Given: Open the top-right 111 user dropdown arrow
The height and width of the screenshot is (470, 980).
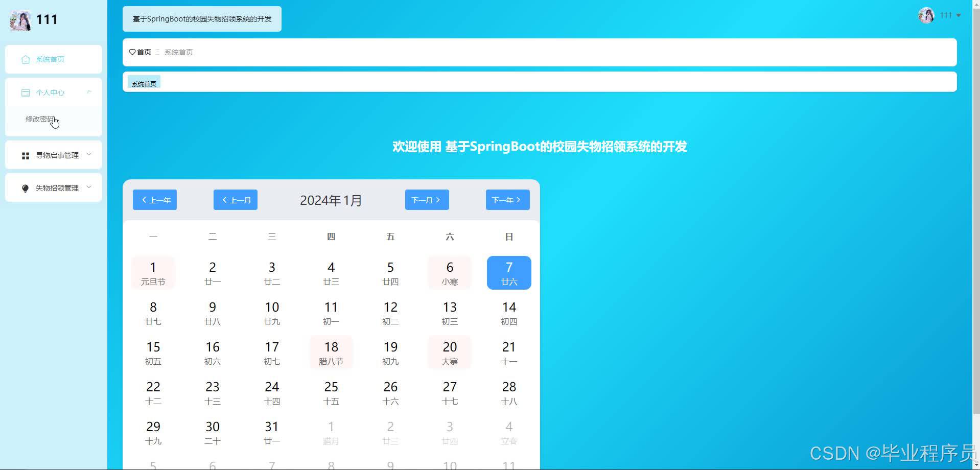Looking at the screenshot, I should coord(959,15).
